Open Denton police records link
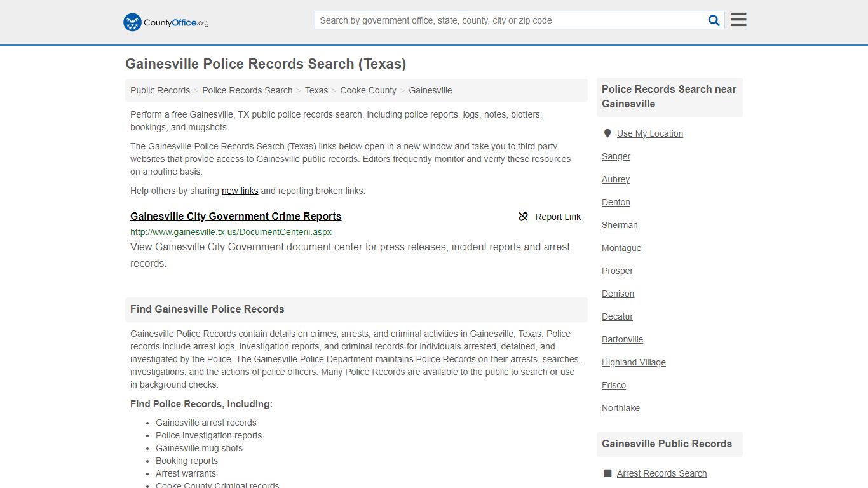This screenshot has height=488, width=868. 616,202
